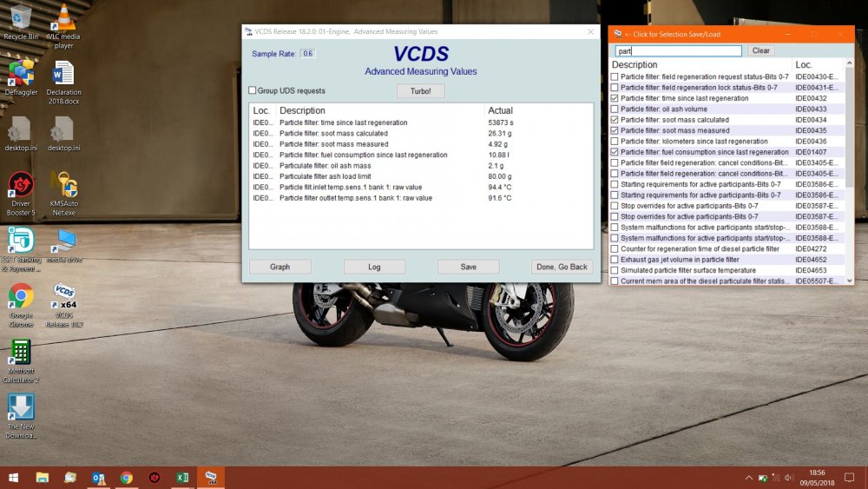
Task: Open Outlook from the taskbar
Action: pos(99,478)
